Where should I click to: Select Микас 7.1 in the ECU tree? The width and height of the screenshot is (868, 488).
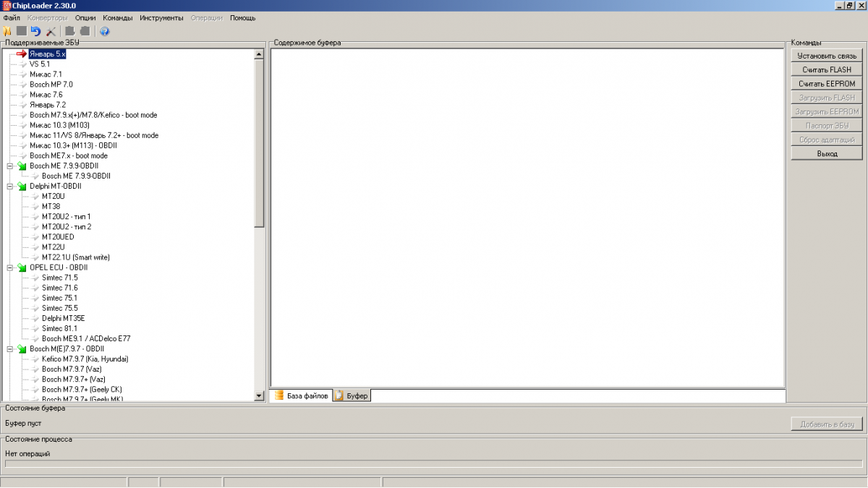click(x=46, y=74)
